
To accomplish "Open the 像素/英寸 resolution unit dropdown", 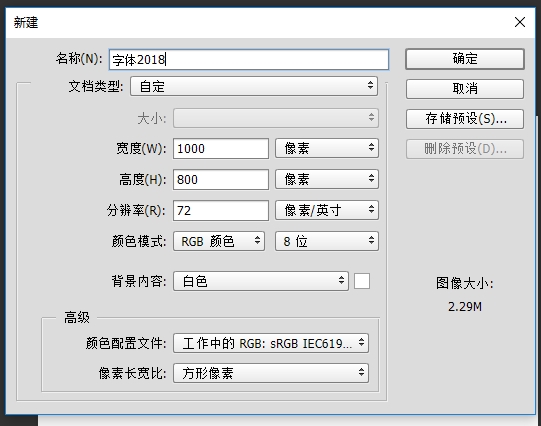I will (327, 210).
